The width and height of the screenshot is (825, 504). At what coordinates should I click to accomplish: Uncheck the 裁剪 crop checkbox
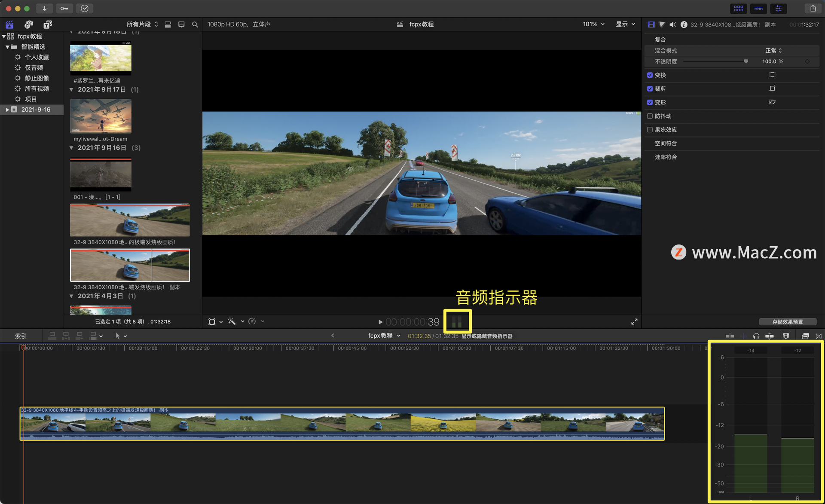(650, 89)
